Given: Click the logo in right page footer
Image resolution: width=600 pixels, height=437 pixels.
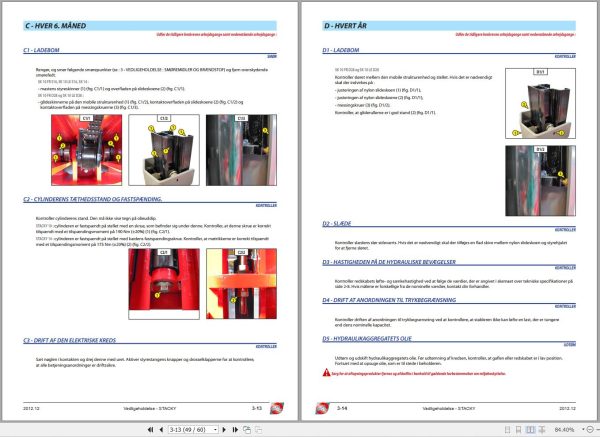Looking at the screenshot, I should pos(322,408).
